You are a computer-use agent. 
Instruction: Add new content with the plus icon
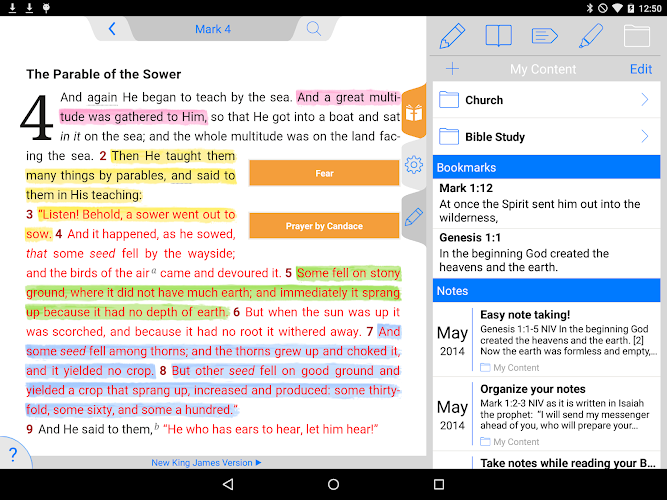[x=452, y=69]
